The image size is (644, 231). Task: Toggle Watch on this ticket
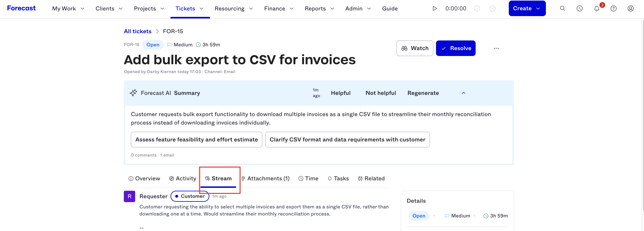(414, 48)
